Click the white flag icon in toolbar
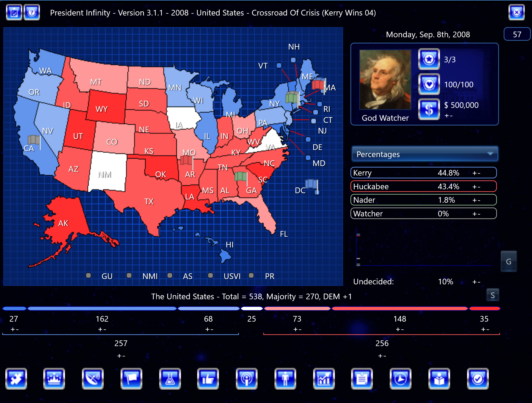The width and height of the screenshot is (532, 403). [x=131, y=379]
